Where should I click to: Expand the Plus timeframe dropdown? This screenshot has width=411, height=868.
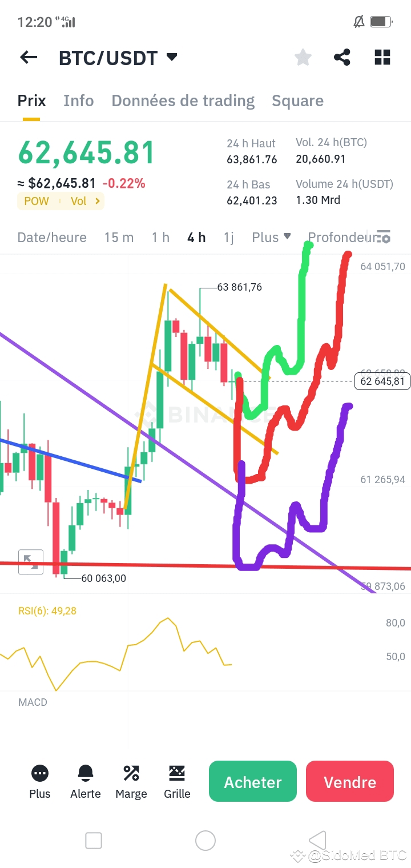272,237
